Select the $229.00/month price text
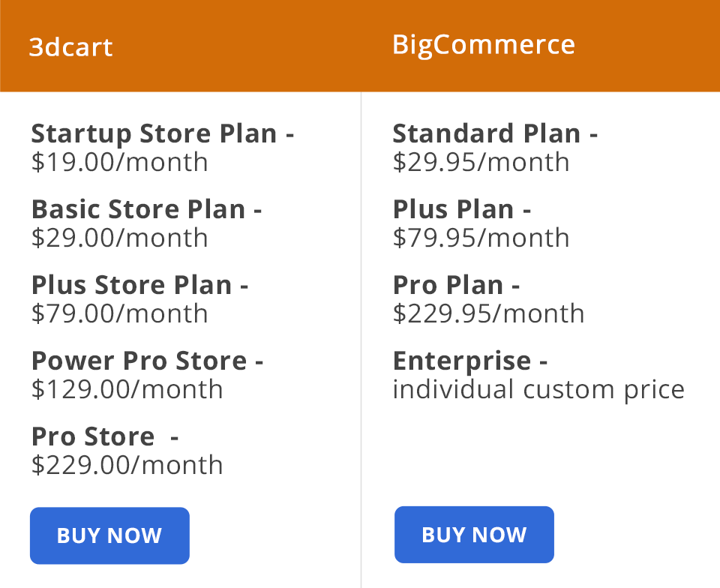720x588 pixels. [x=127, y=465]
